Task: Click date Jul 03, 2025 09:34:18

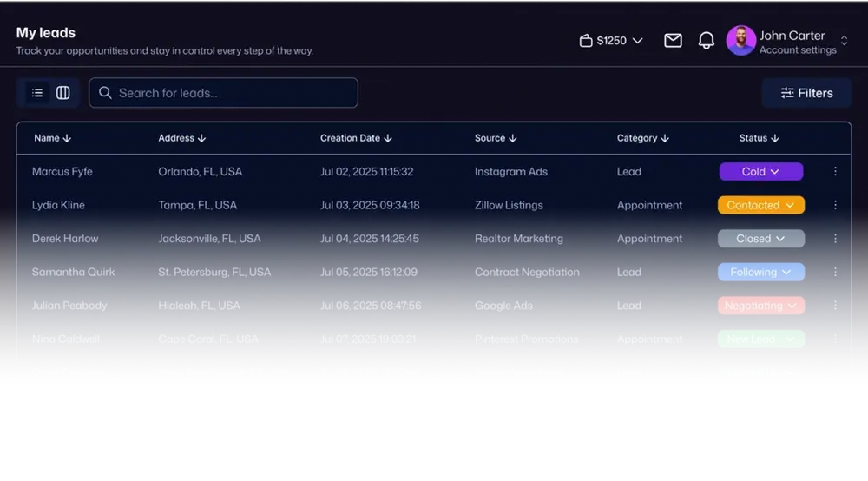Action: [x=370, y=205]
